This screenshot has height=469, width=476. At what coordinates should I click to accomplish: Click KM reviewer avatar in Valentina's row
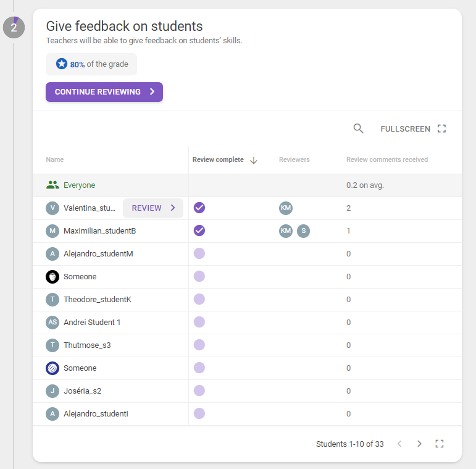coord(286,208)
